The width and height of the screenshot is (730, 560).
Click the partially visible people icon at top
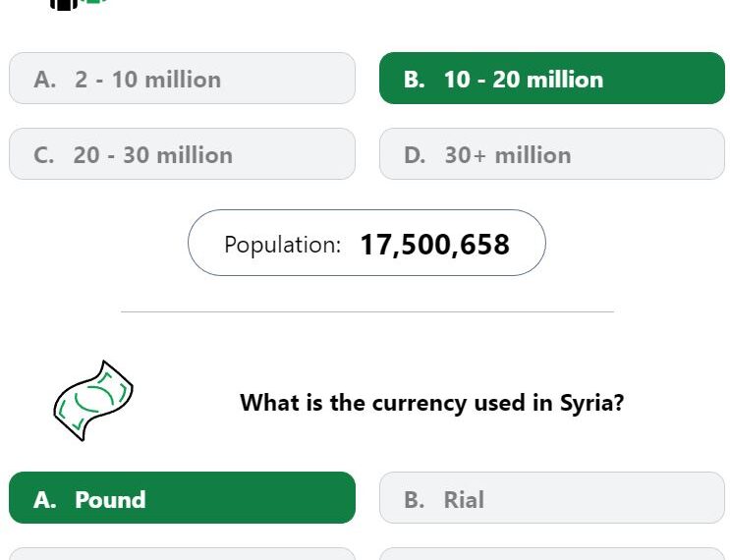click(x=80, y=4)
